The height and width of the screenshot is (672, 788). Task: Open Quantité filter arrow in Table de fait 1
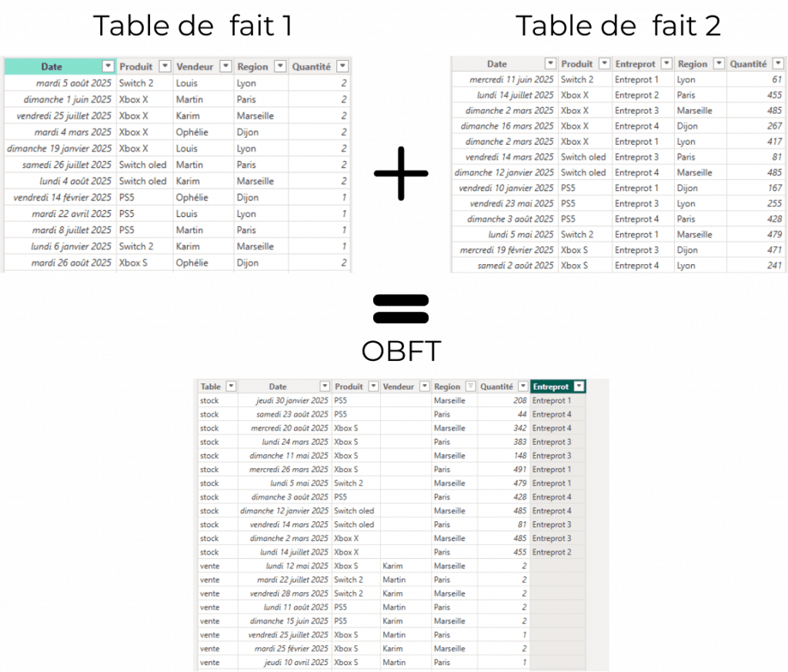[x=342, y=67]
